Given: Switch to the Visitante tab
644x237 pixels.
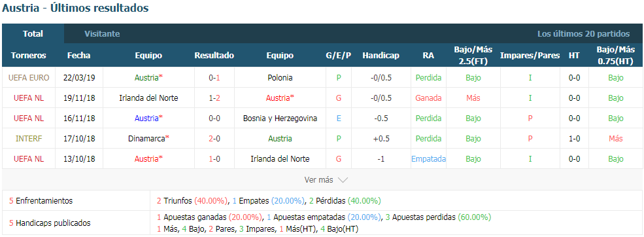Looking at the screenshot, I should point(102,34).
